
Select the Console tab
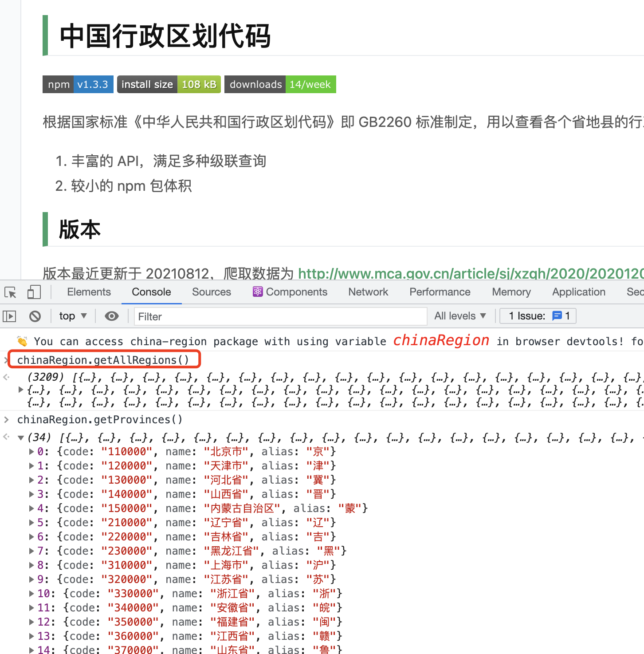151,292
